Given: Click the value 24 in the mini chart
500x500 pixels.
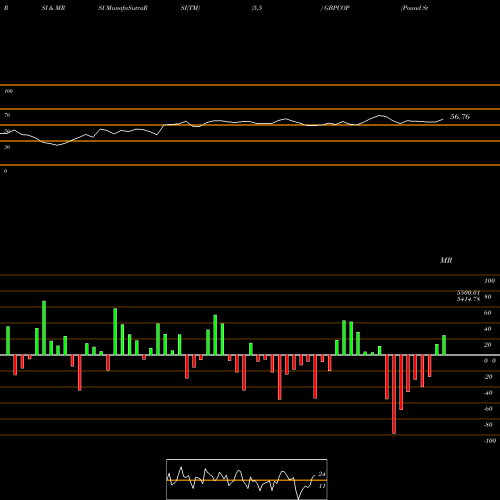Looking at the screenshot, I should click(322, 474).
